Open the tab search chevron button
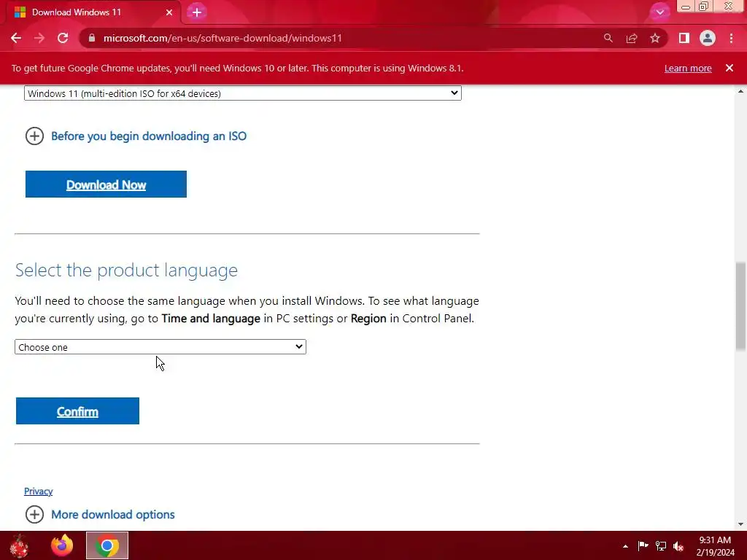 pos(659,12)
